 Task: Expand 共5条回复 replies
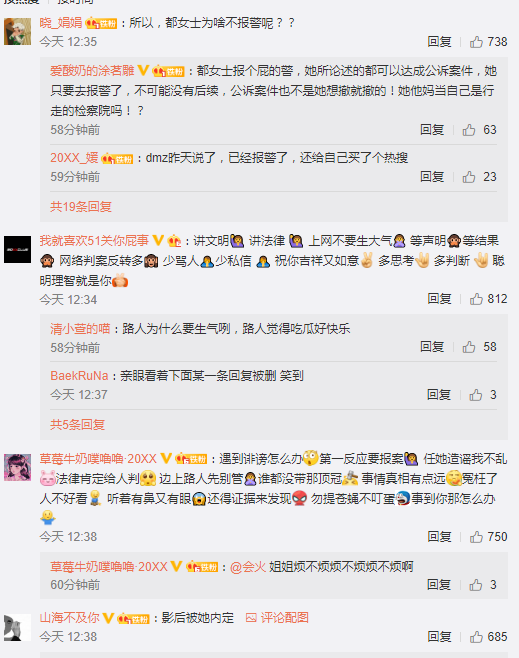78,425
